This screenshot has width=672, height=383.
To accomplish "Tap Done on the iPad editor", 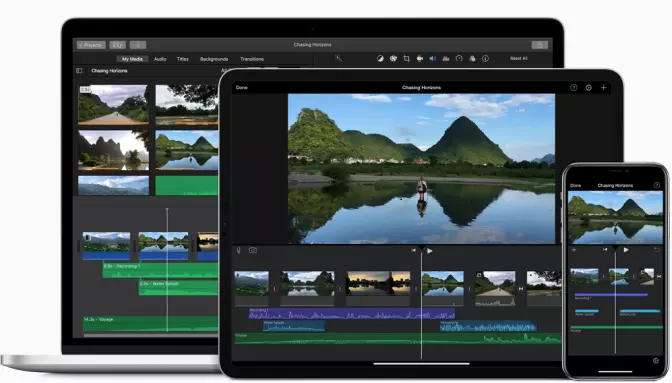I will 242,87.
